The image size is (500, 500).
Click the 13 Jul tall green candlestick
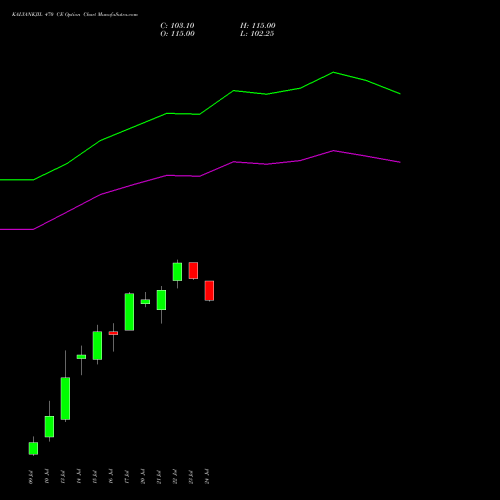tap(65, 398)
